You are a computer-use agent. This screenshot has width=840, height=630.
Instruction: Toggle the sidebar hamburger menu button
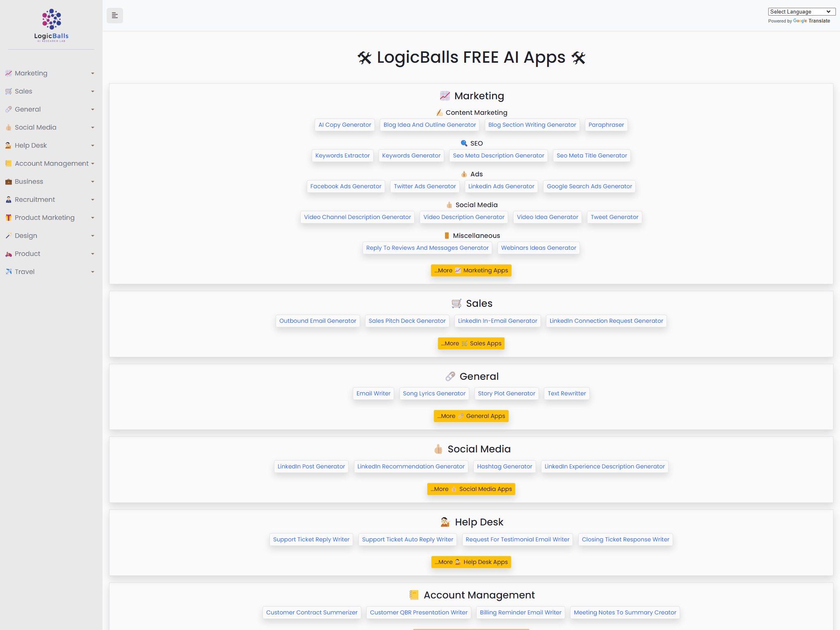115,16
